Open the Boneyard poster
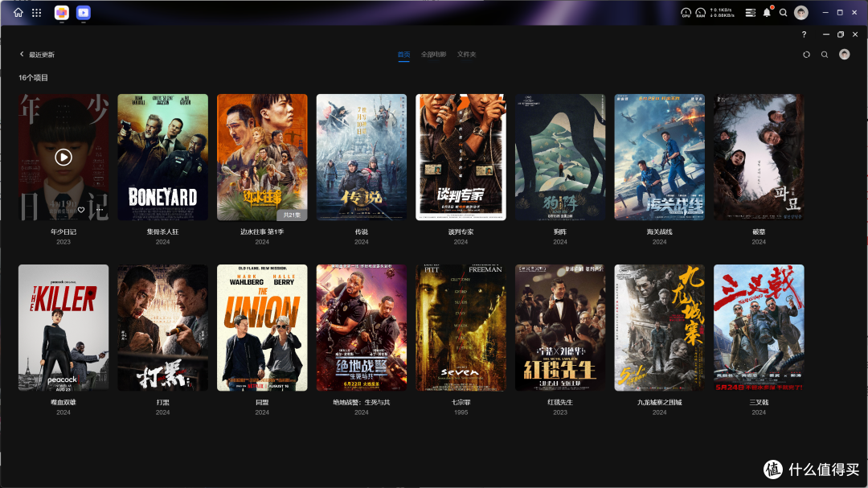868x488 pixels. pos(162,158)
